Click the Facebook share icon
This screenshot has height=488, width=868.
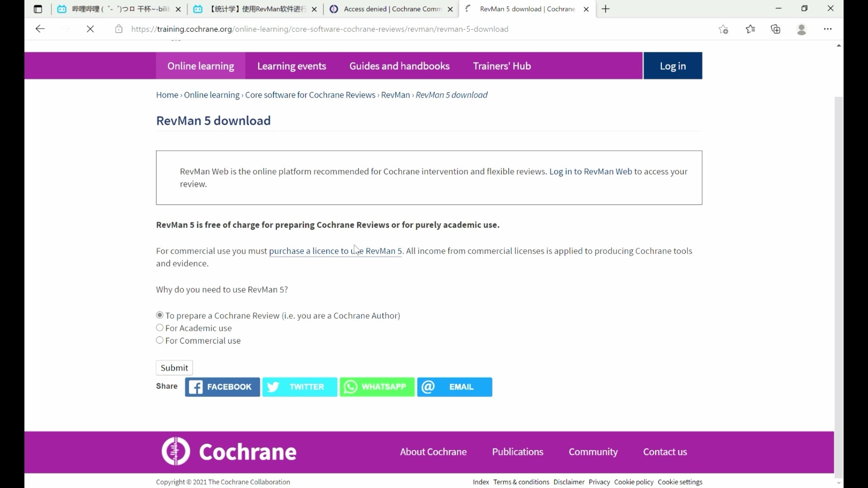tap(223, 387)
